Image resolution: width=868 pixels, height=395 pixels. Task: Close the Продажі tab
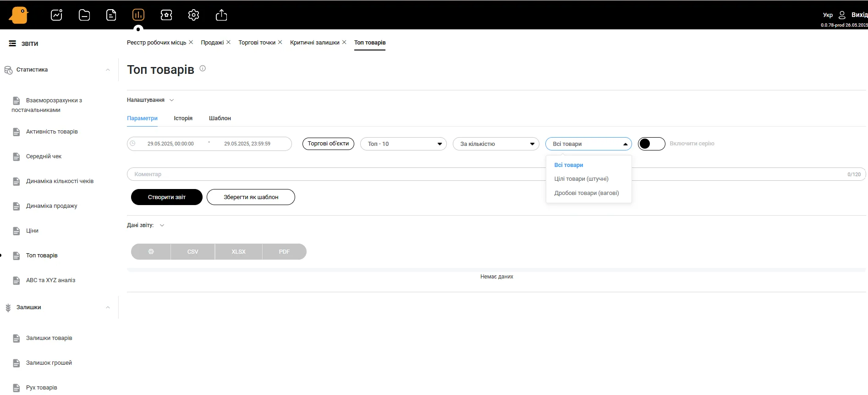point(228,42)
